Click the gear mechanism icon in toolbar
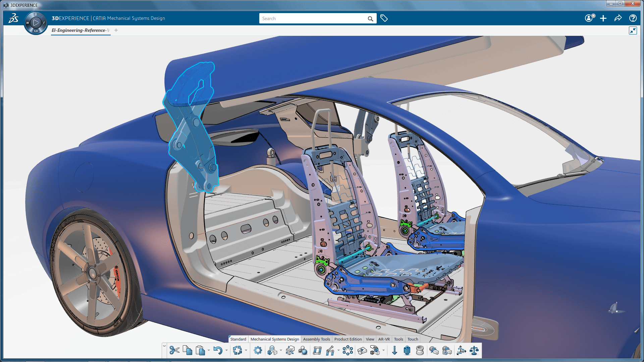 click(258, 351)
